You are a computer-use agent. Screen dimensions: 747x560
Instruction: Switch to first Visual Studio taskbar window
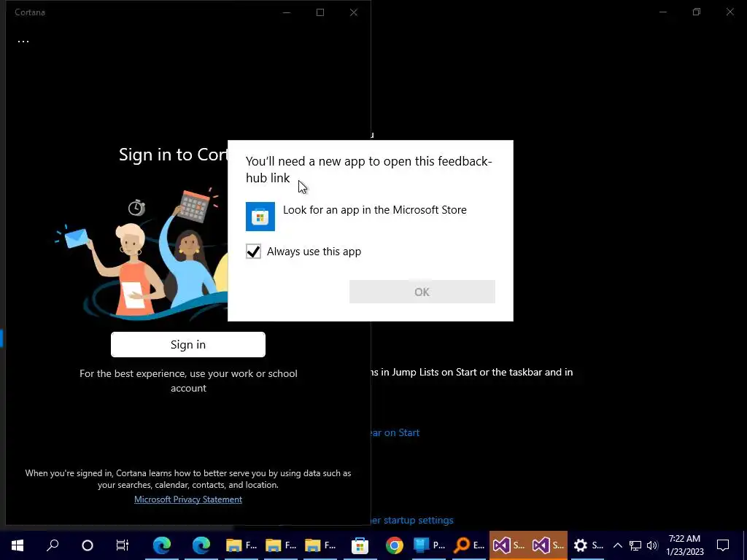[x=508, y=545]
